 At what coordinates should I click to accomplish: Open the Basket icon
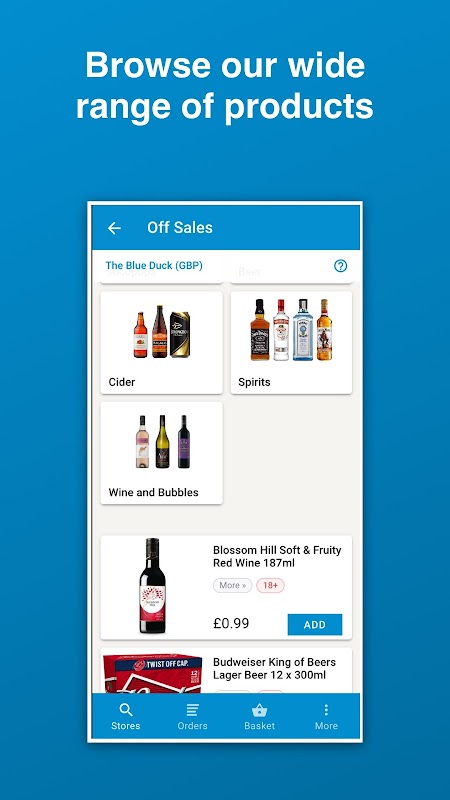(x=260, y=710)
